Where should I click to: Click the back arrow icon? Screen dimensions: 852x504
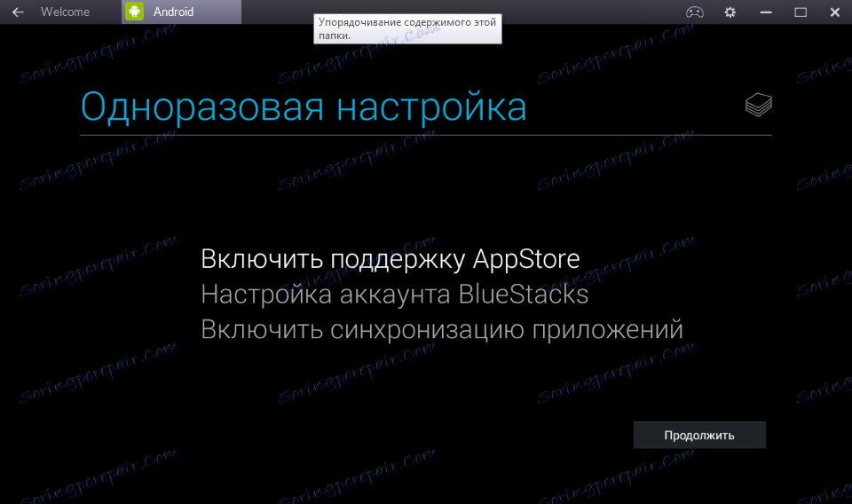pos(18,12)
